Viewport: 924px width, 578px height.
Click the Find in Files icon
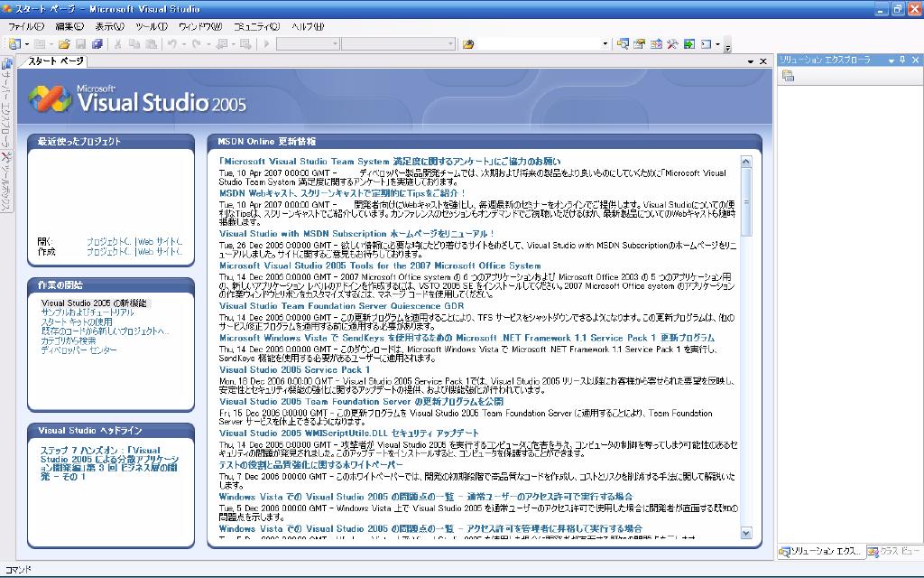tap(468, 44)
